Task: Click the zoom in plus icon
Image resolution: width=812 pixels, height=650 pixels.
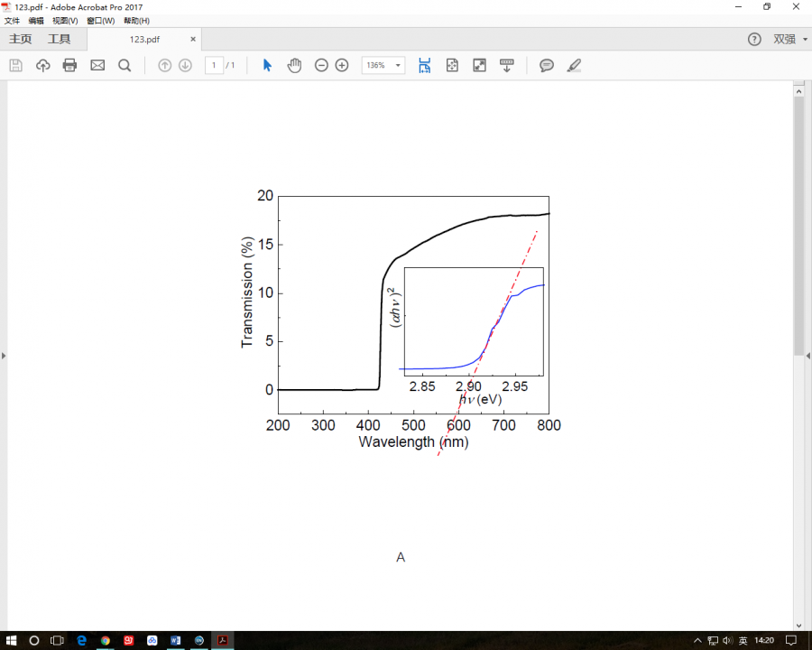Action: pos(342,65)
